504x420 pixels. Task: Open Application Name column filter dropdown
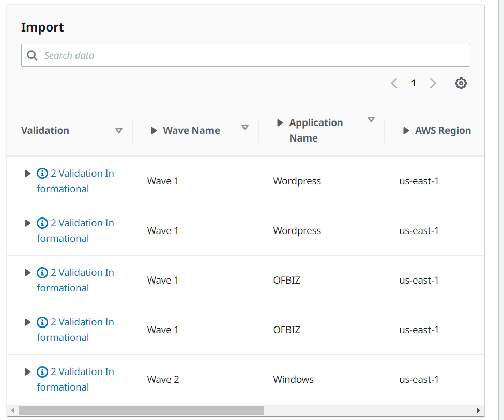pos(371,119)
